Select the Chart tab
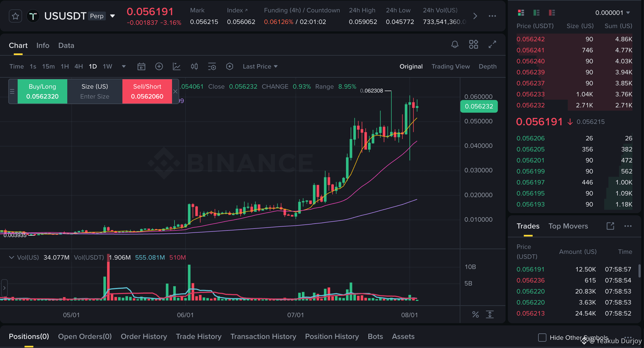This screenshot has width=644, height=348. pyautogui.click(x=18, y=45)
